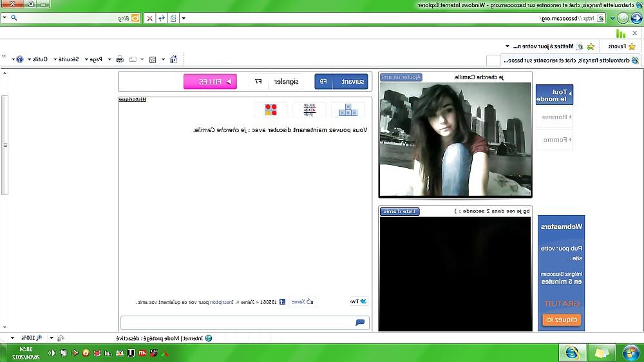Click the red ATI tray icon

click(142, 353)
